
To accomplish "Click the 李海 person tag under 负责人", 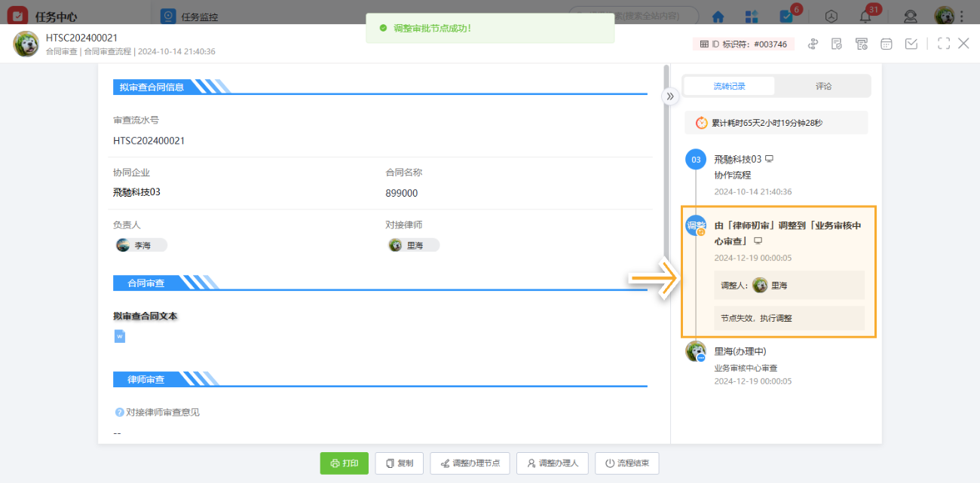I will coord(141,245).
